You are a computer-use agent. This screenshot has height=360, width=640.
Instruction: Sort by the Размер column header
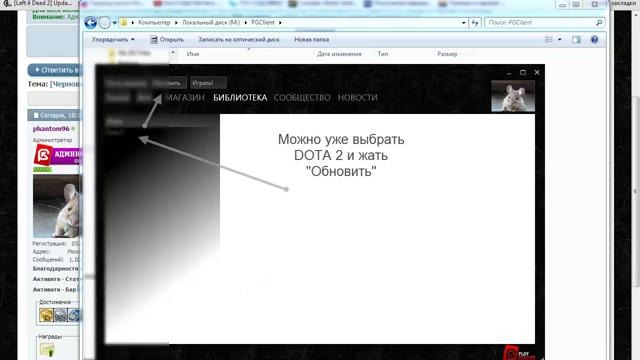(x=447, y=54)
